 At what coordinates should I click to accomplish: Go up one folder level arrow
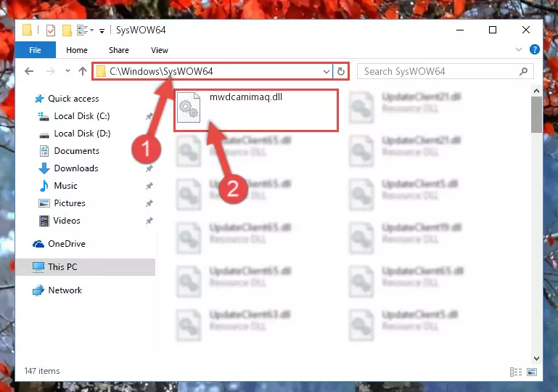(83, 71)
